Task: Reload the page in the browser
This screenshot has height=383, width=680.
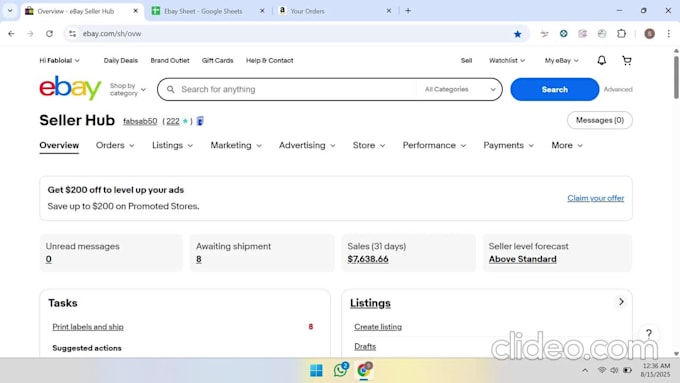Action: (x=49, y=33)
